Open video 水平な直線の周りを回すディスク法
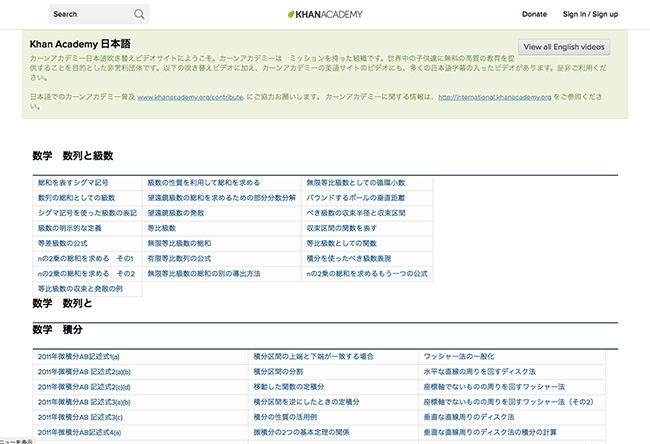The height and width of the screenshot is (444, 650). pyautogui.click(x=480, y=372)
